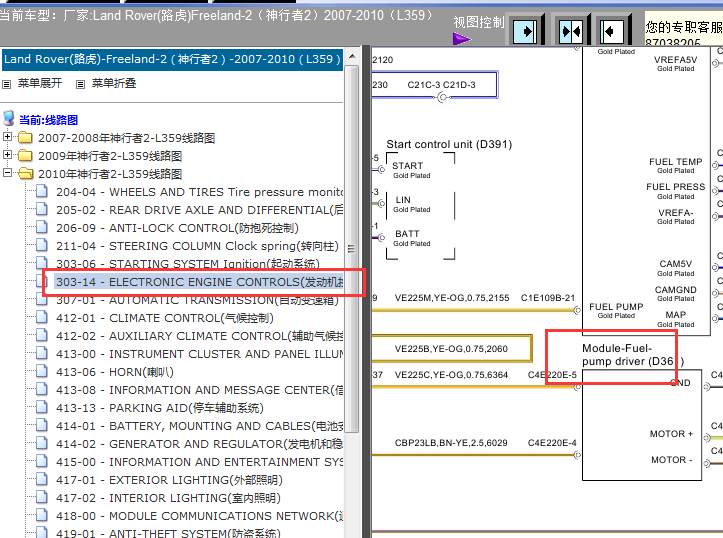
Task: Click the 菜单展开 list icon
Action: point(6,84)
